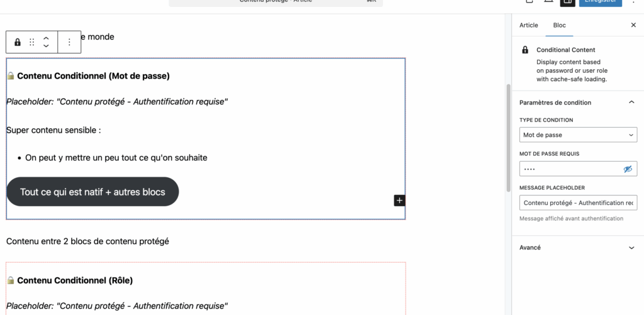Click the 'Conditional Content' sidebar title
Image resolution: width=644 pixels, height=315 pixels.
[565, 50]
